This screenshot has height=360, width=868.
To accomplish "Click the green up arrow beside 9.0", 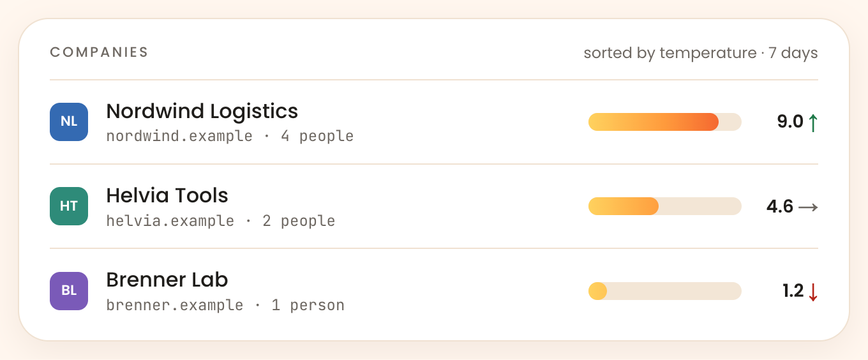I will [x=812, y=122].
